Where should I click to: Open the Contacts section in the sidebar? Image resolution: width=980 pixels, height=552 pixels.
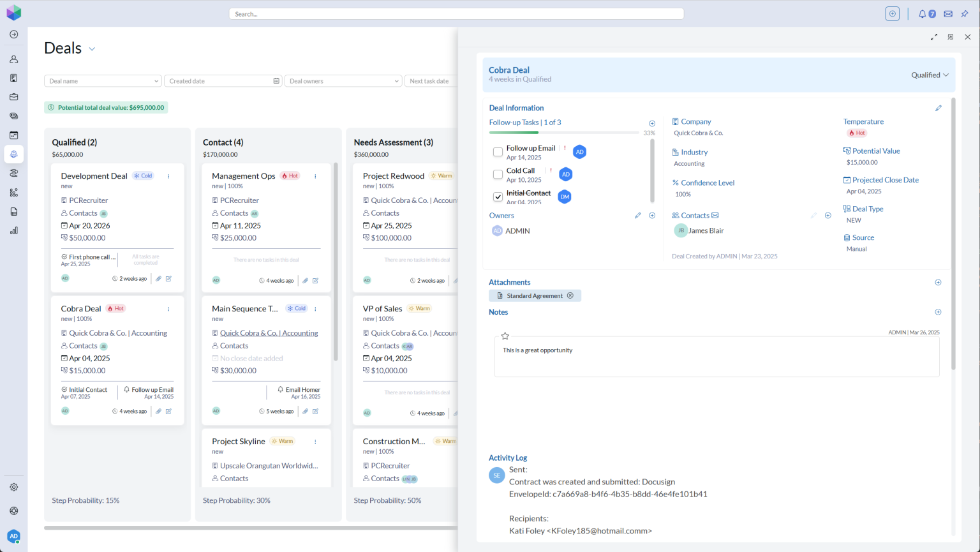(13, 59)
